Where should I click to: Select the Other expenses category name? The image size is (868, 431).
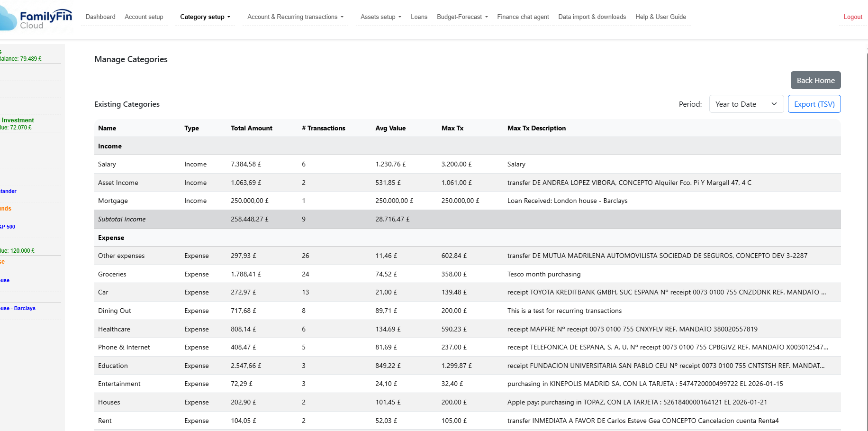pyautogui.click(x=121, y=256)
